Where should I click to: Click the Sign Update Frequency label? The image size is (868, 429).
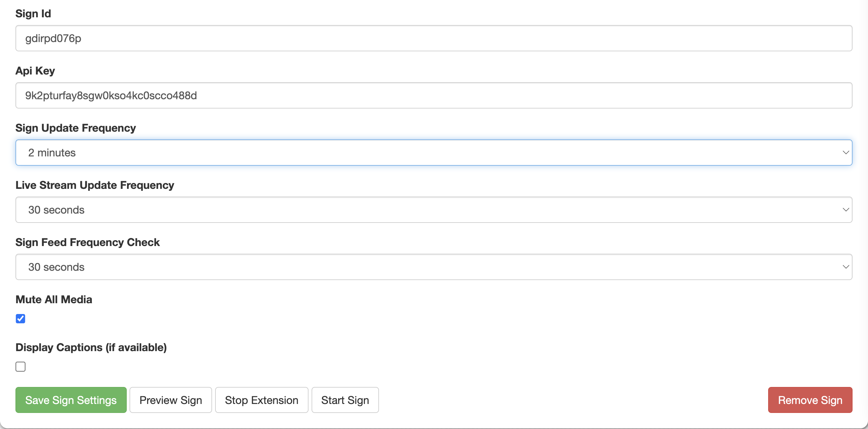(75, 128)
